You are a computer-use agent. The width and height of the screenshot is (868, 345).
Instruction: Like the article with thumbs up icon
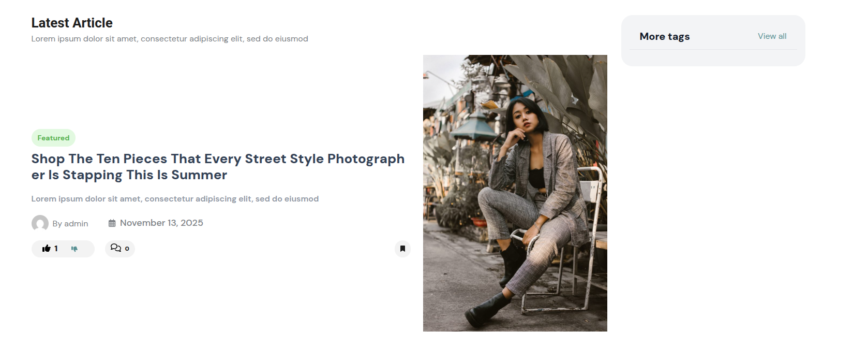point(47,249)
